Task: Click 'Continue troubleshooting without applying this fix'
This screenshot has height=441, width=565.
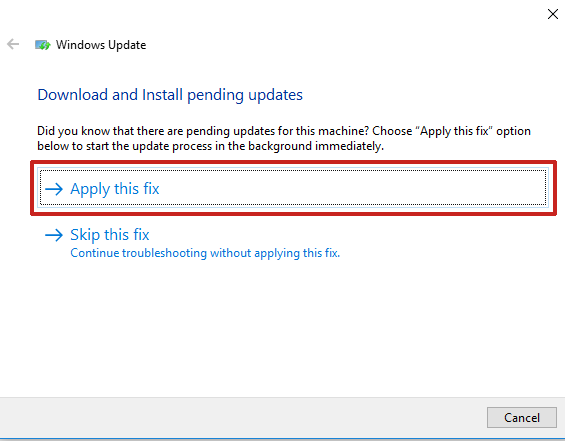Action: (205, 253)
